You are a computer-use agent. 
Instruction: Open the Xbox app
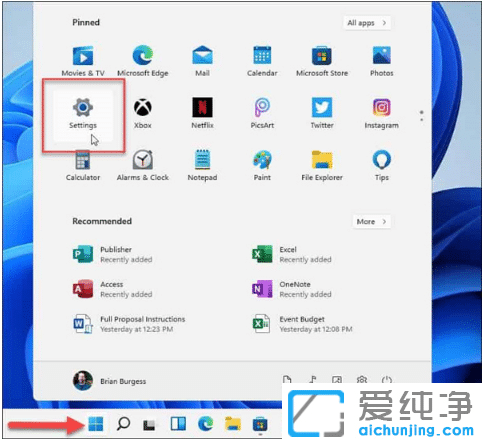point(143,113)
